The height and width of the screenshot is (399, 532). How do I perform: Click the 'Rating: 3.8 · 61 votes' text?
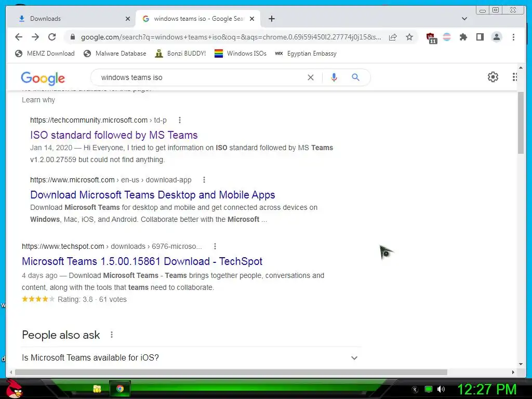coord(92,299)
